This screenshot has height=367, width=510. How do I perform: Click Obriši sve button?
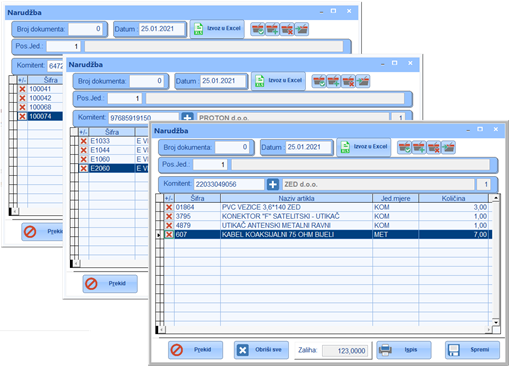pyautogui.click(x=261, y=350)
